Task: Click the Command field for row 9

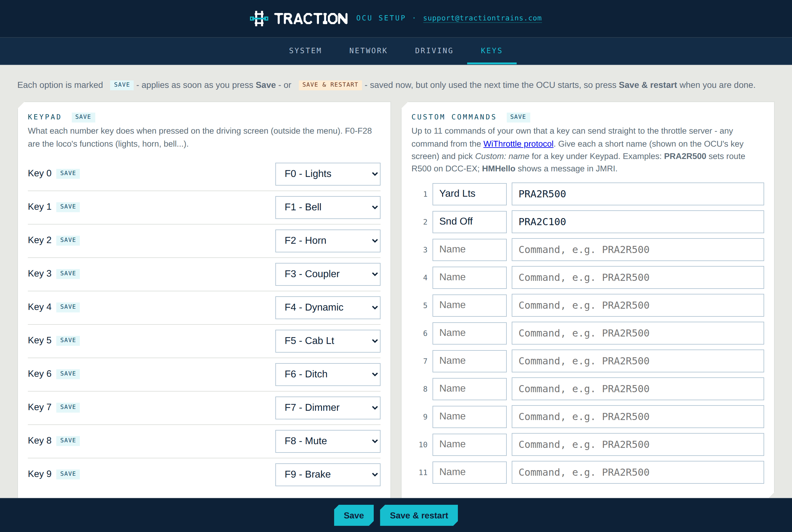Action: coord(638,416)
